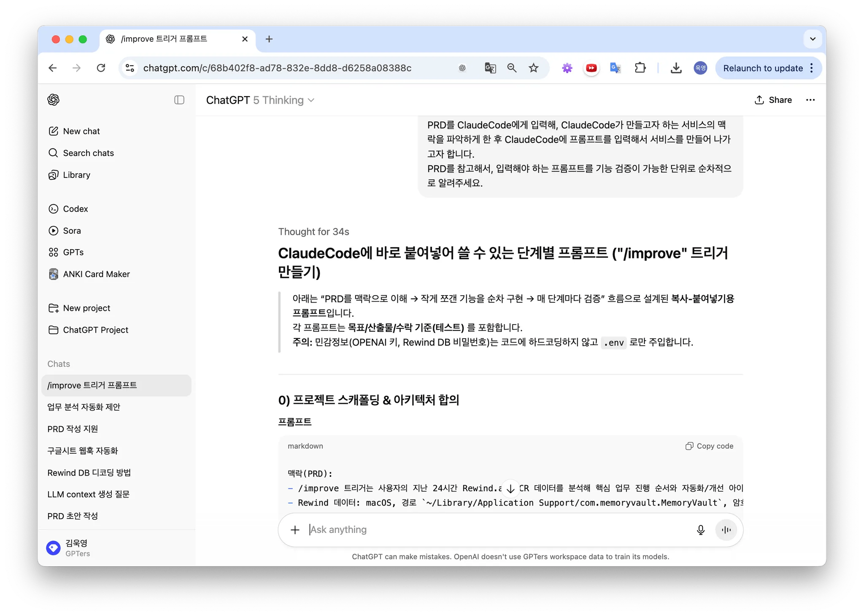Open the tab search chevron dropdown
This screenshot has width=864, height=616.
[x=813, y=39]
